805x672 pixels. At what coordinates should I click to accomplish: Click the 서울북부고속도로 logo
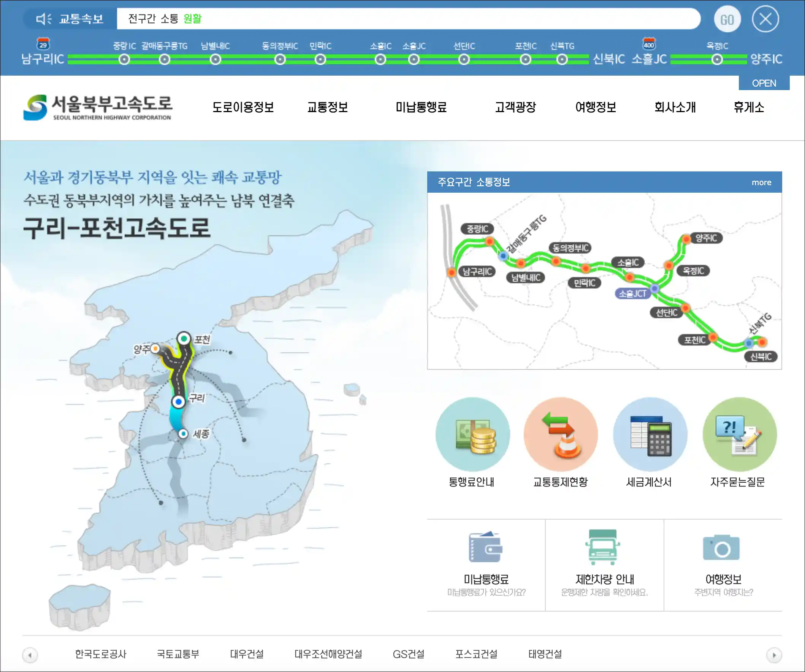point(98,108)
